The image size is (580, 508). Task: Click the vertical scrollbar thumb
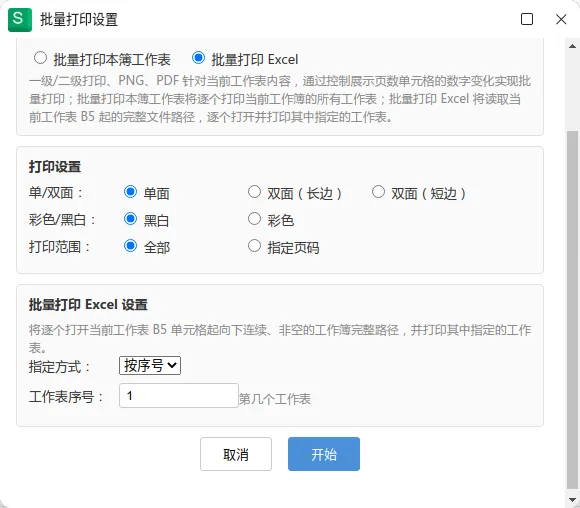572,310
